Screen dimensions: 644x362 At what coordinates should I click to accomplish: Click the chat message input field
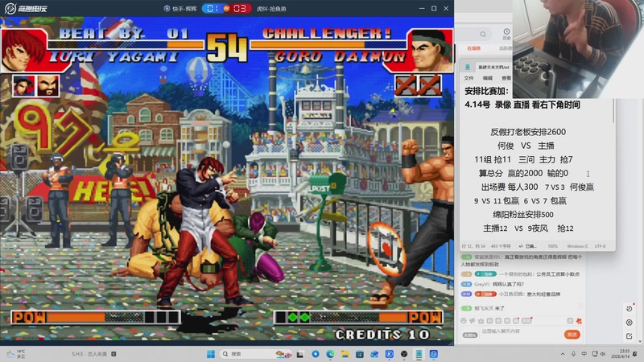coord(521,331)
